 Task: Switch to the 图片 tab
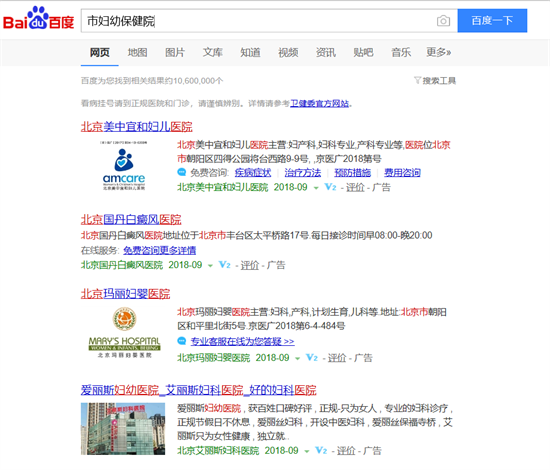[x=175, y=53]
